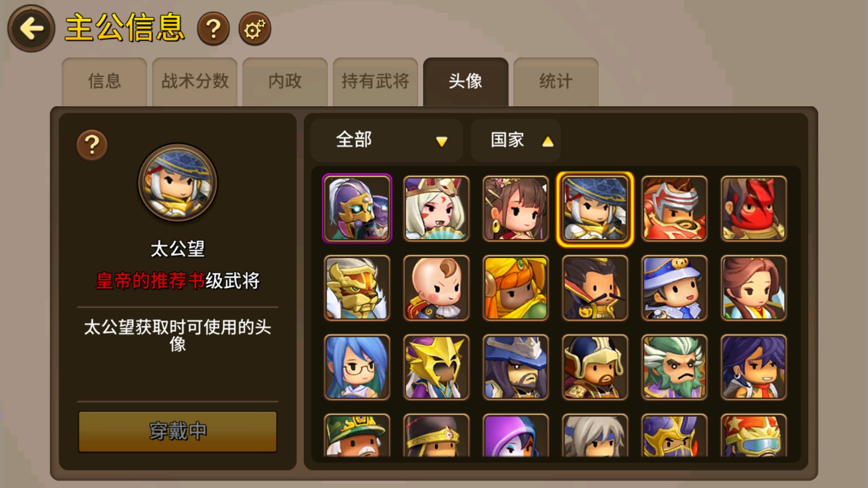
Task: Open the 内政 tab
Action: (x=285, y=81)
